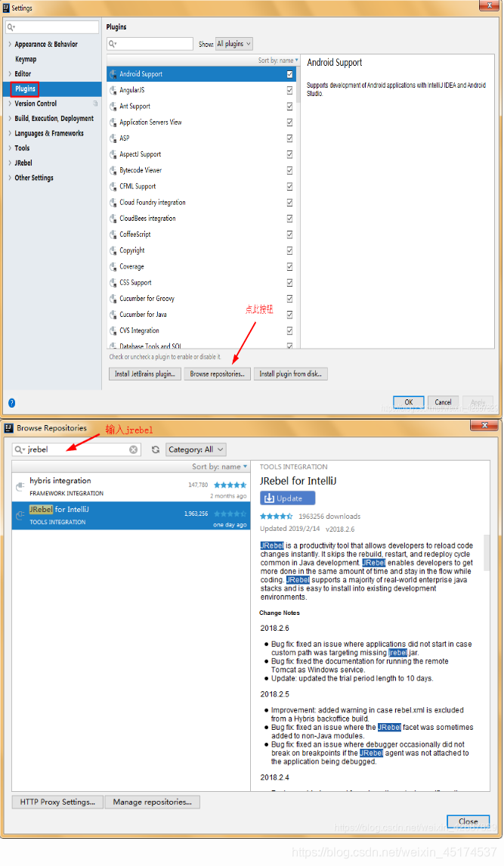Uncheck the Android Support plugin checkbox

[290, 74]
